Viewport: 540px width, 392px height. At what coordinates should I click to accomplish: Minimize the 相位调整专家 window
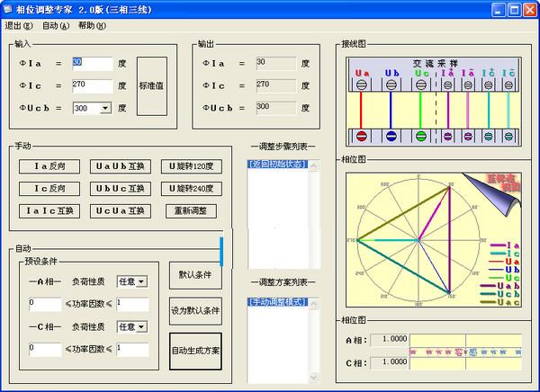[499, 10]
